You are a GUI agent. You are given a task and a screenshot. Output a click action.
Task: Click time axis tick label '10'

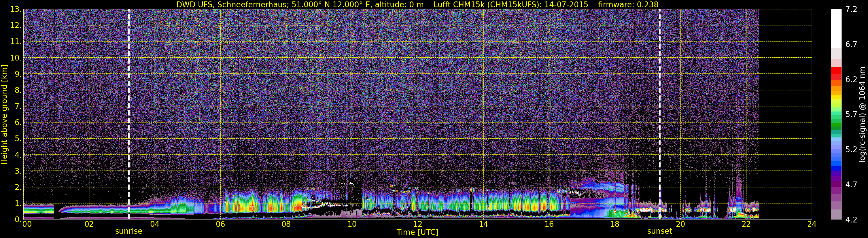pyautogui.click(x=351, y=224)
